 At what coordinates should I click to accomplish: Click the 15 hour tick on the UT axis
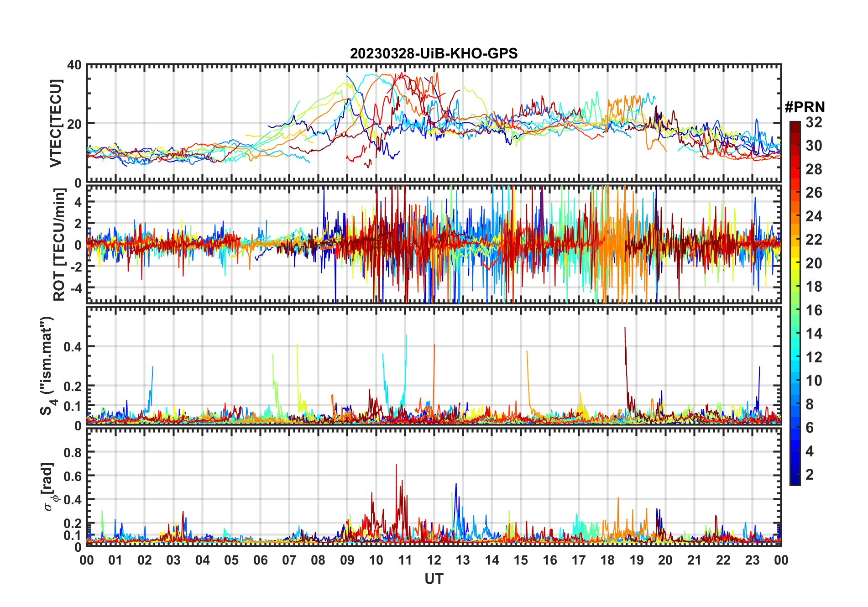click(521, 560)
